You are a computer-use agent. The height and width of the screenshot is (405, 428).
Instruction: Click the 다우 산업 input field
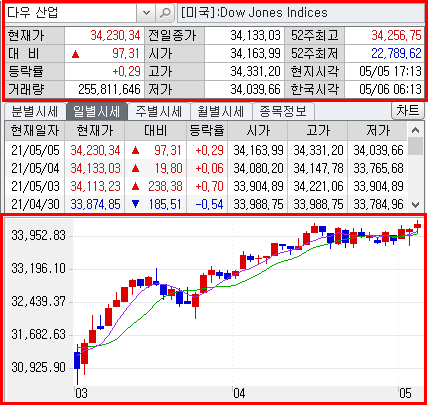click(x=71, y=13)
